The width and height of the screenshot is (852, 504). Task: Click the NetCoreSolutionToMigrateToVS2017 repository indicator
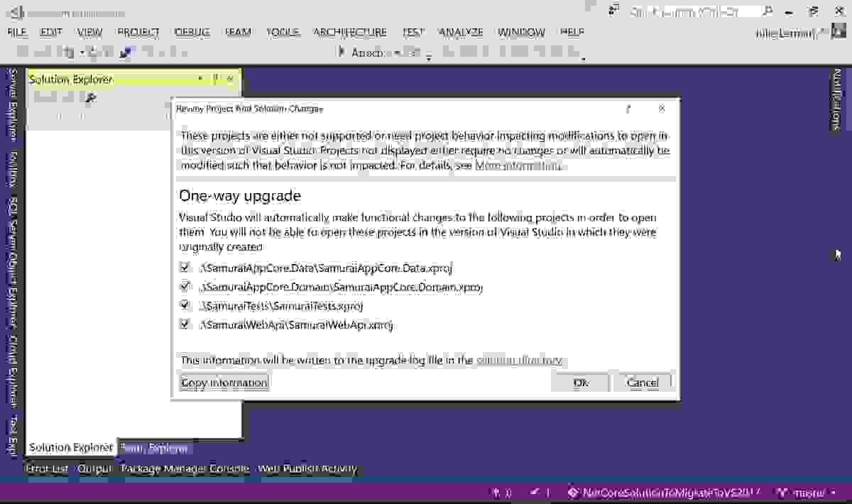664,492
